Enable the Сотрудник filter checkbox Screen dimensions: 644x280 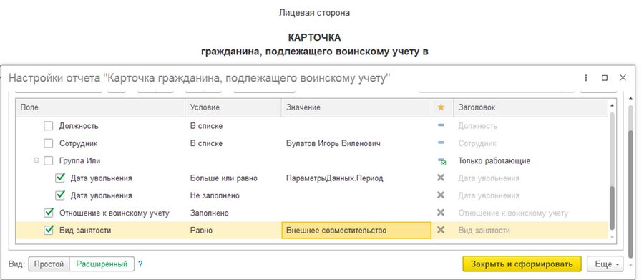[49, 143]
